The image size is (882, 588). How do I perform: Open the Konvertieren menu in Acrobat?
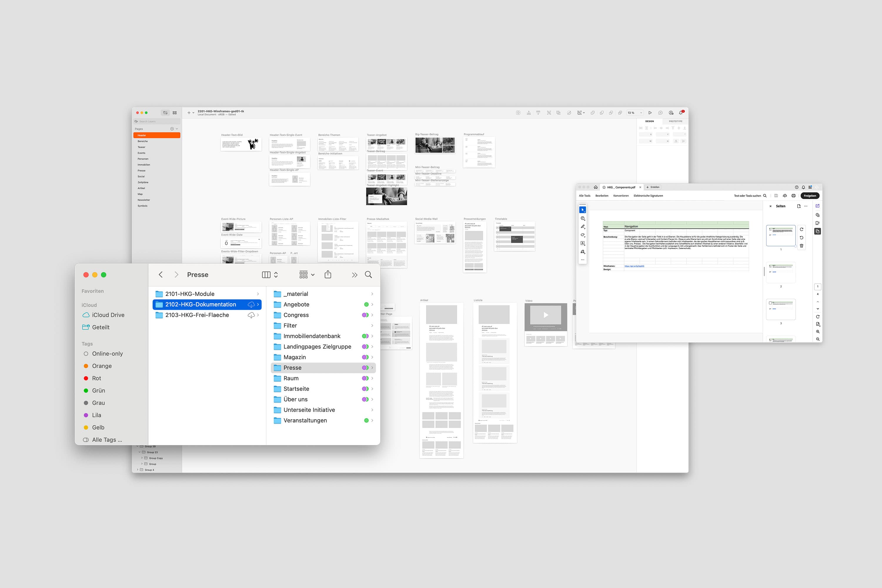621,196
